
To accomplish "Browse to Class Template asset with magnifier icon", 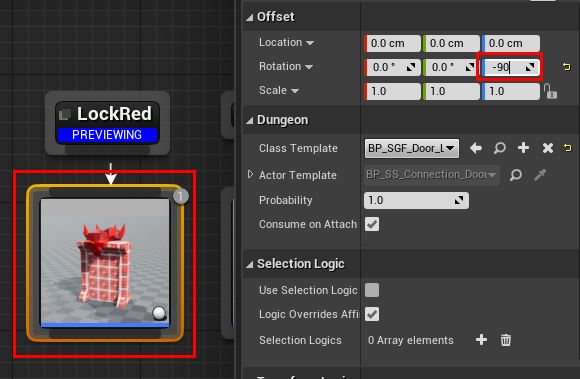I will pyautogui.click(x=499, y=148).
